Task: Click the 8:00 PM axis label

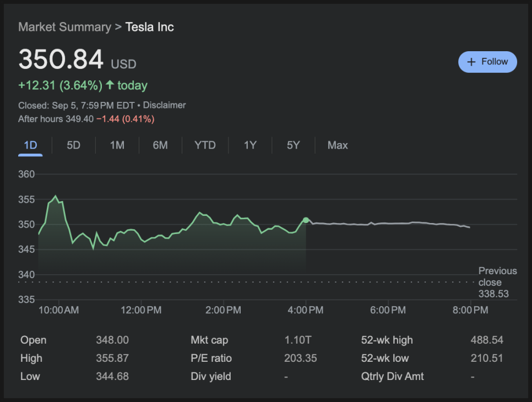Action: (470, 310)
